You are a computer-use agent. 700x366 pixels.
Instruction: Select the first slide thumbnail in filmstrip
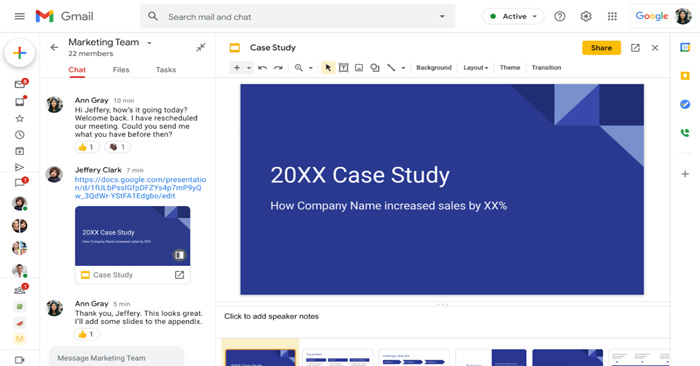[260, 358]
